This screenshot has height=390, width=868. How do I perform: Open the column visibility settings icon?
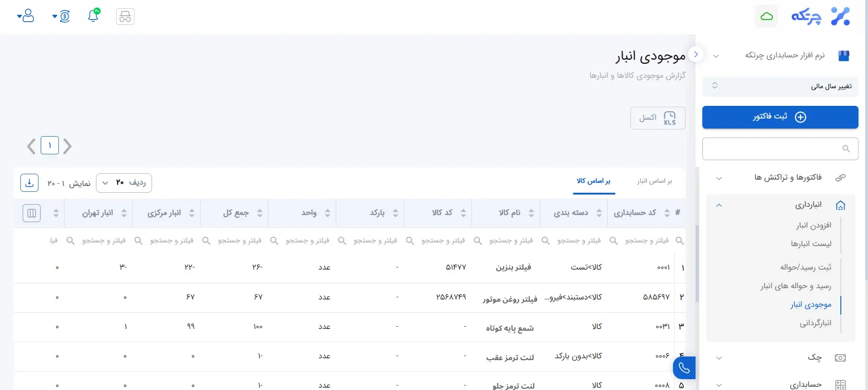pyautogui.click(x=32, y=213)
